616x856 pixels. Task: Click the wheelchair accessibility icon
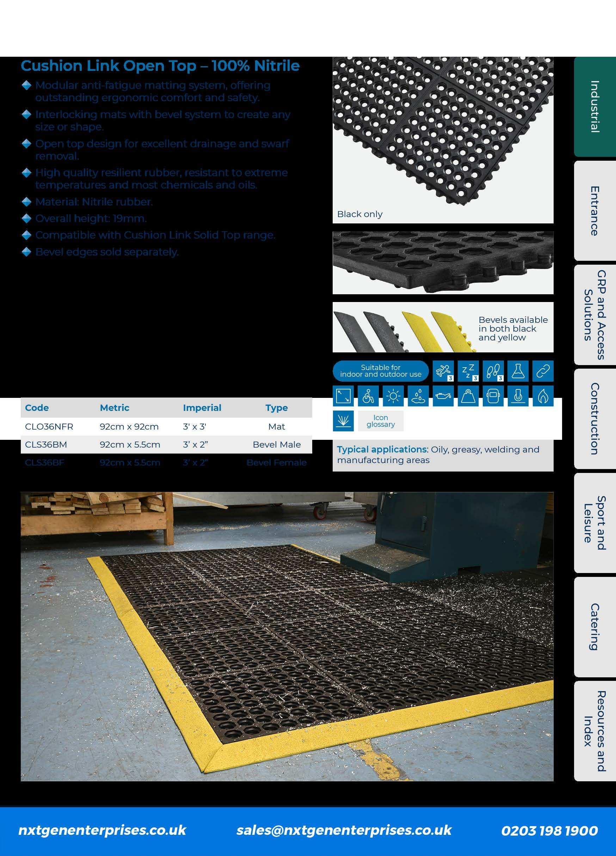coord(368,396)
